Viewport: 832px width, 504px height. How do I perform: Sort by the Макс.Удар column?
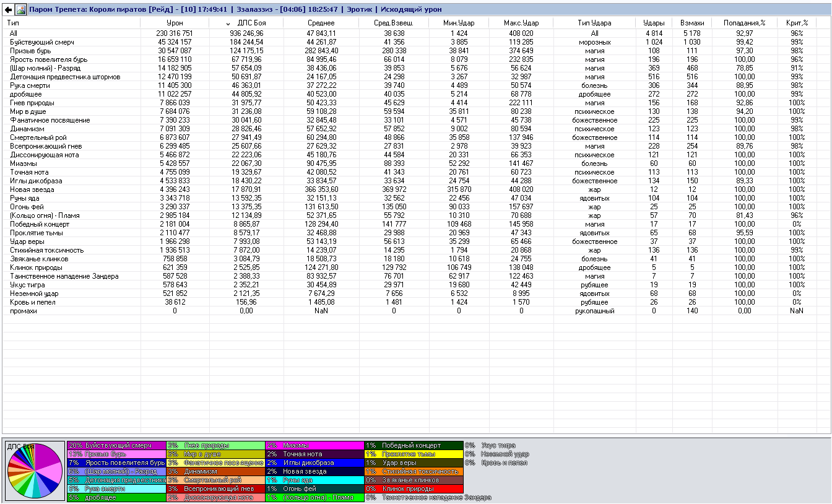(x=521, y=23)
